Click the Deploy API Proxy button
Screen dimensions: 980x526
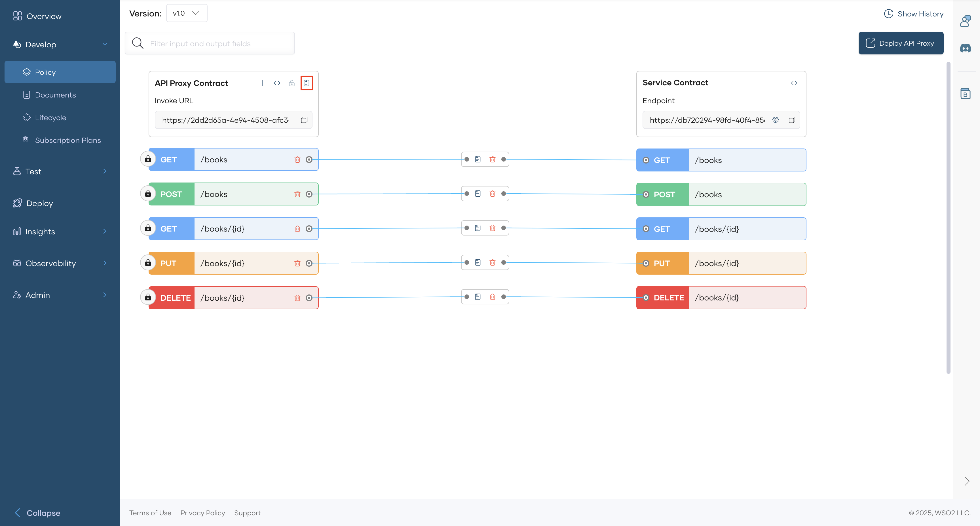[x=901, y=43]
